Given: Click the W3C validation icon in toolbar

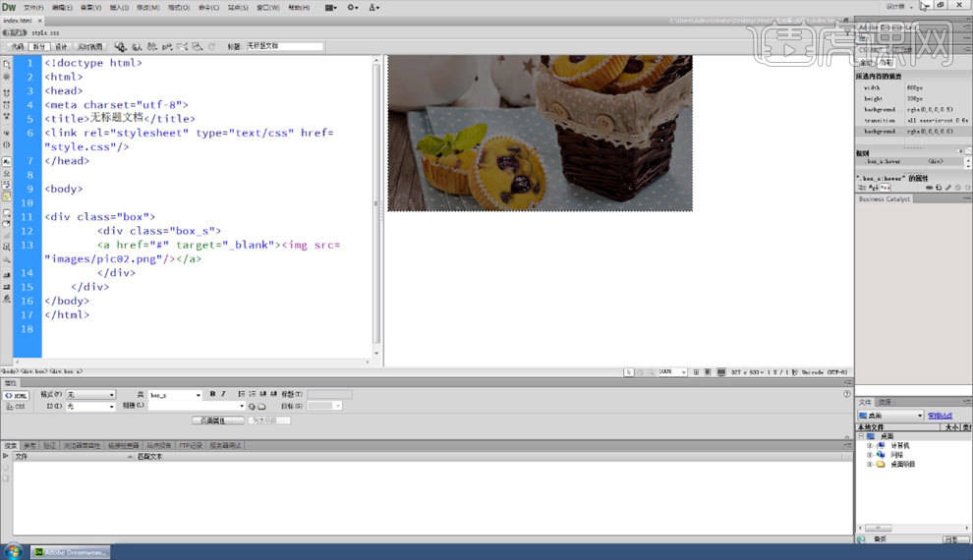Looking at the screenshot, I should point(167,46).
